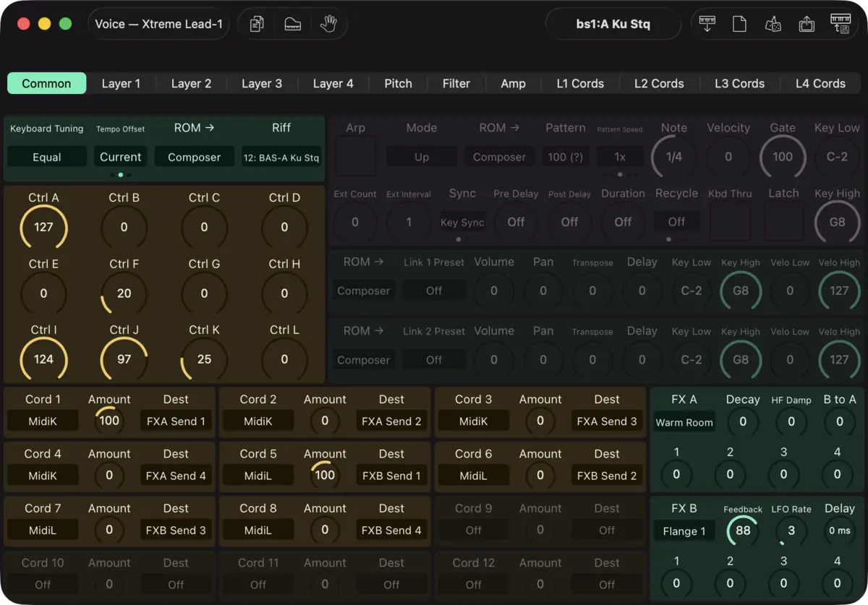Open Cord 5 MidiL source dropdown
Viewport: 868px width, 605px height.
tap(258, 475)
